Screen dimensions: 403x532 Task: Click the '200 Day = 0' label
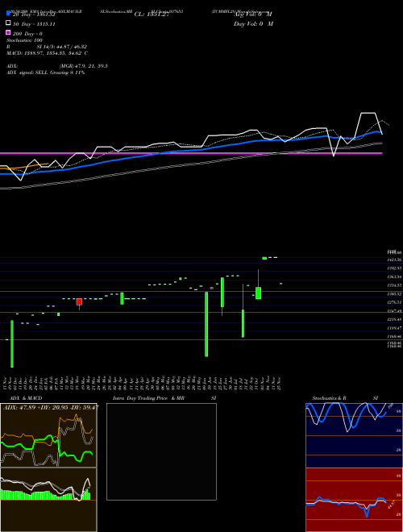tap(28, 34)
